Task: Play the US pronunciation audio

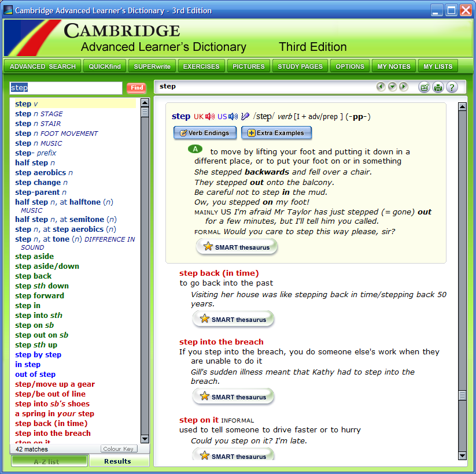Action: [233, 117]
